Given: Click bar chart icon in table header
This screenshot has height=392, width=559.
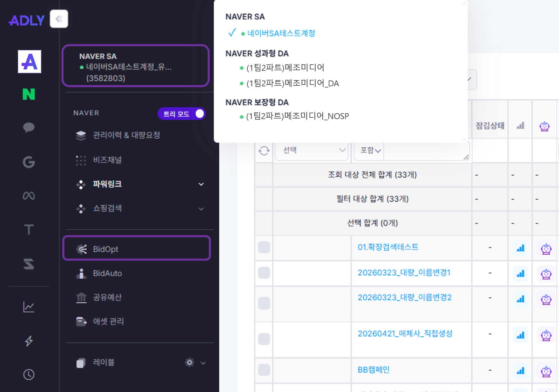Looking at the screenshot, I should pyautogui.click(x=520, y=126).
